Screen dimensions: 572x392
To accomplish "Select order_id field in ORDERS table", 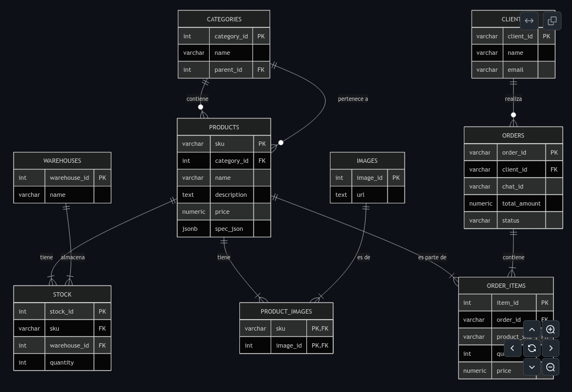I will coord(513,152).
